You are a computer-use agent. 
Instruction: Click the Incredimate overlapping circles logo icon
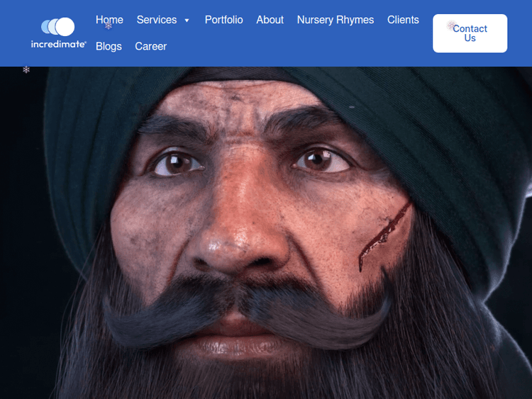(58, 27)
